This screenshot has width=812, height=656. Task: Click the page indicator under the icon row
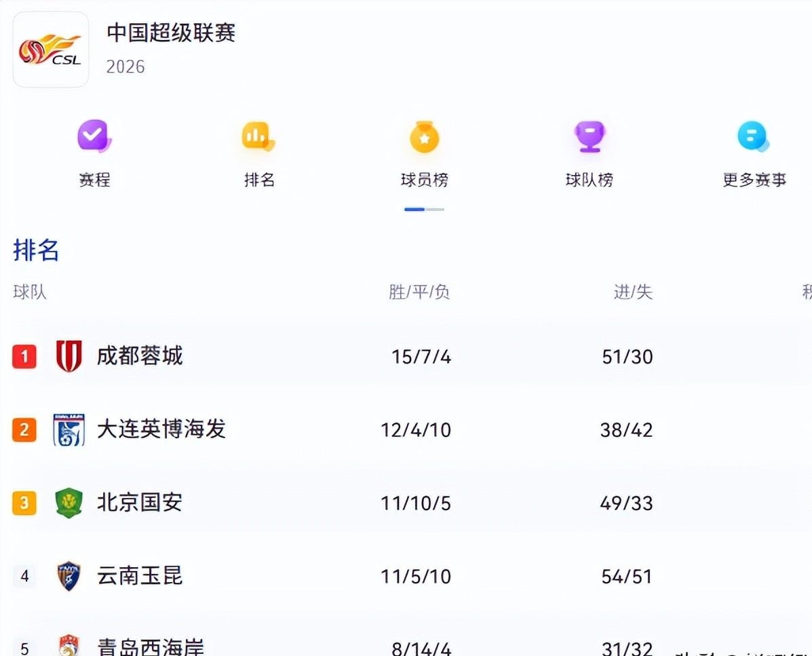point(424,209)
